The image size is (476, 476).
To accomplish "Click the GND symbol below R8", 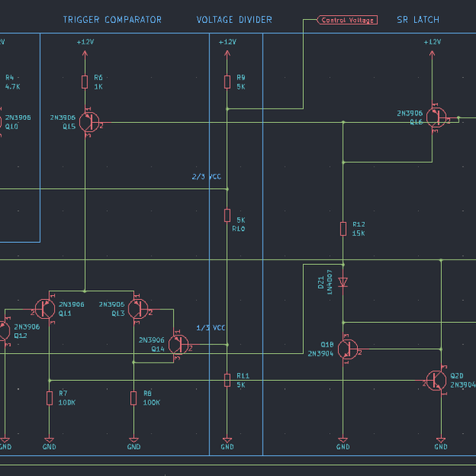I will click(x=133, y=440).
